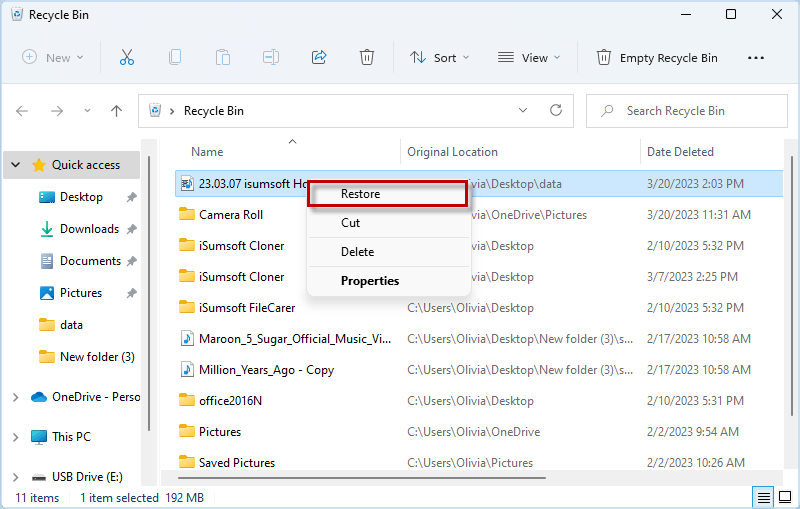This screenshot has width=800, height=509.
Task: Select the 23.03.07 isumsoft file row
Action: (x=479, y=184)
